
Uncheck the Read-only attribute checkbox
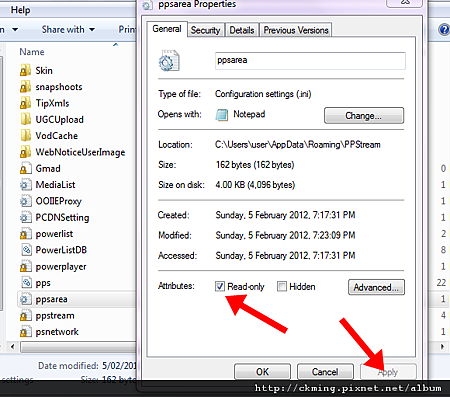[220, 286]
